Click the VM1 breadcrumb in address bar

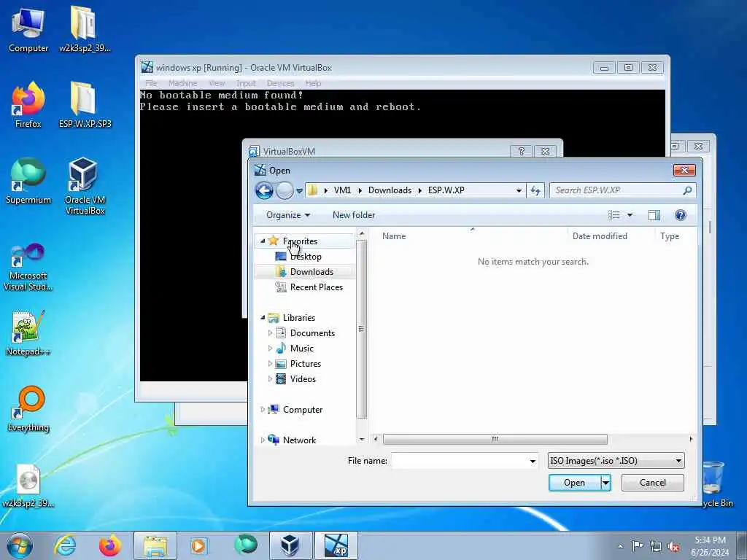(x=342, y=190)
